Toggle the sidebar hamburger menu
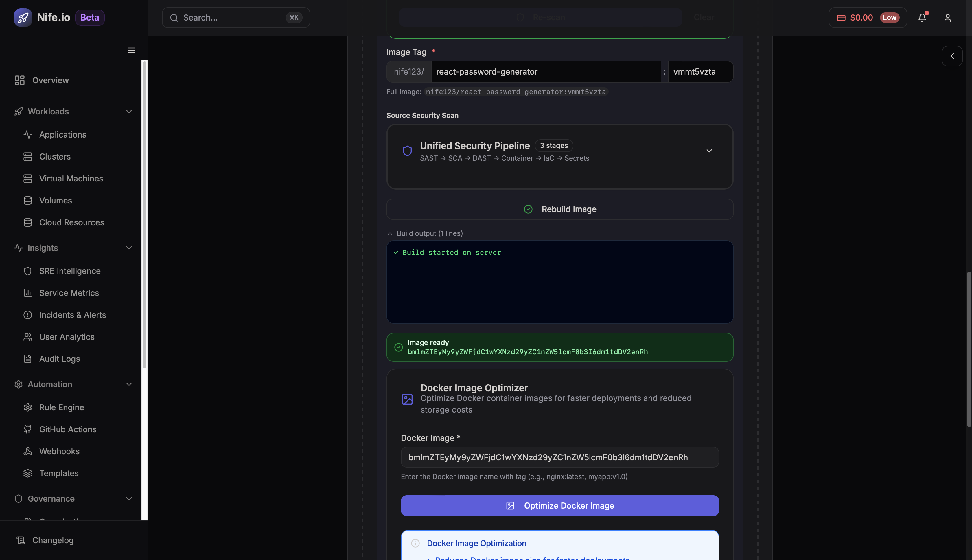This screenshot has height=560, width=972. pos(131,50)
